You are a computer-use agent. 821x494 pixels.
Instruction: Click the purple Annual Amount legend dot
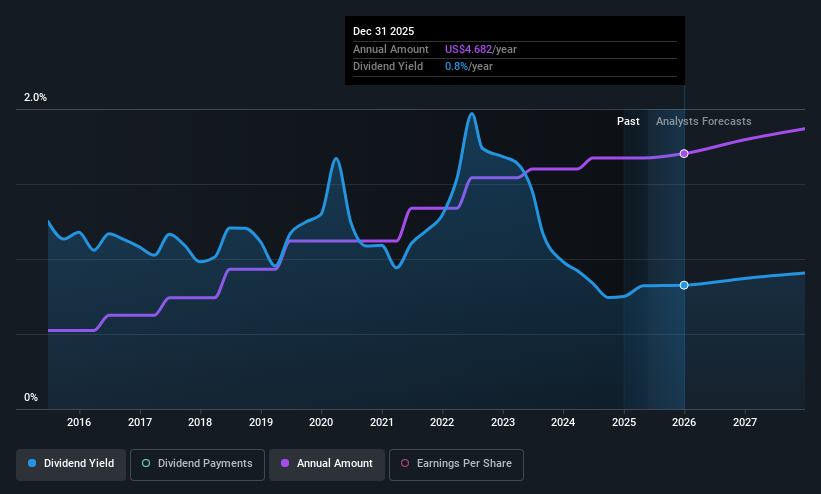click(285, 464)
